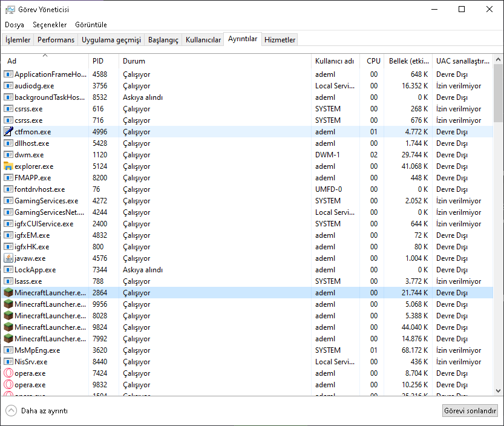The width and height of the screenshot is (504, 426).
Task: Switch to the Kullanıcılar tab
Action: coord(203,40)
